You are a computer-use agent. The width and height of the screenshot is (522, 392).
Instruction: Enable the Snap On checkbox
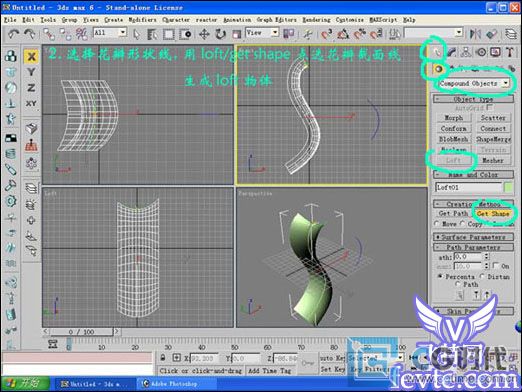tap(496, 266)
